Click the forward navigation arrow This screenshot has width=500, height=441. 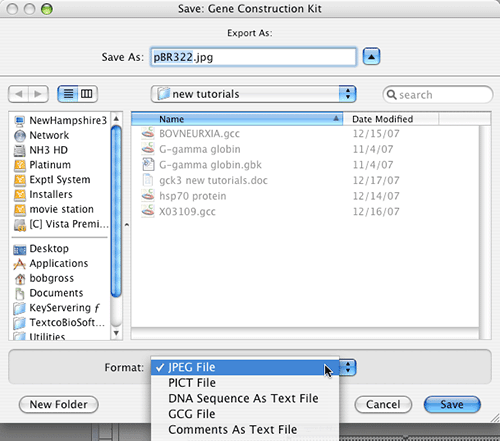pyautogui.click(x=38, y=94)
